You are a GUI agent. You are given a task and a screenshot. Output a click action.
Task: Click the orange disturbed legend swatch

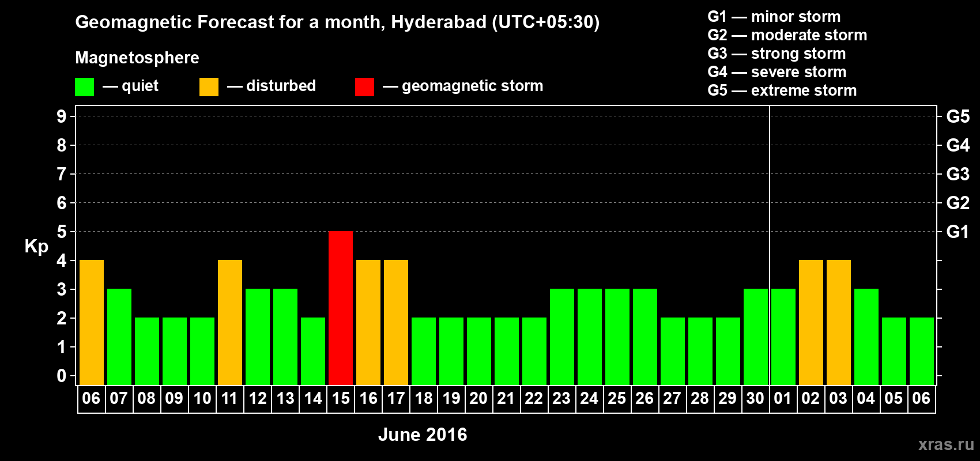[209, 87]
